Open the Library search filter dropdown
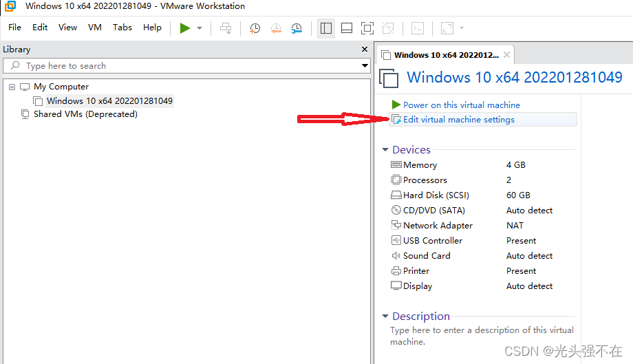 point(365,66)
